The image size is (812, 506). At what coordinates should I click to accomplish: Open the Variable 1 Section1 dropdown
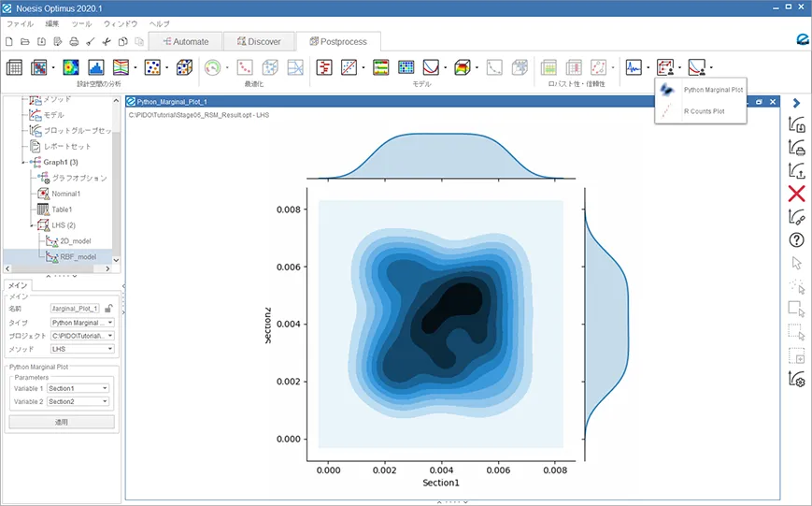tap(78, 388)
